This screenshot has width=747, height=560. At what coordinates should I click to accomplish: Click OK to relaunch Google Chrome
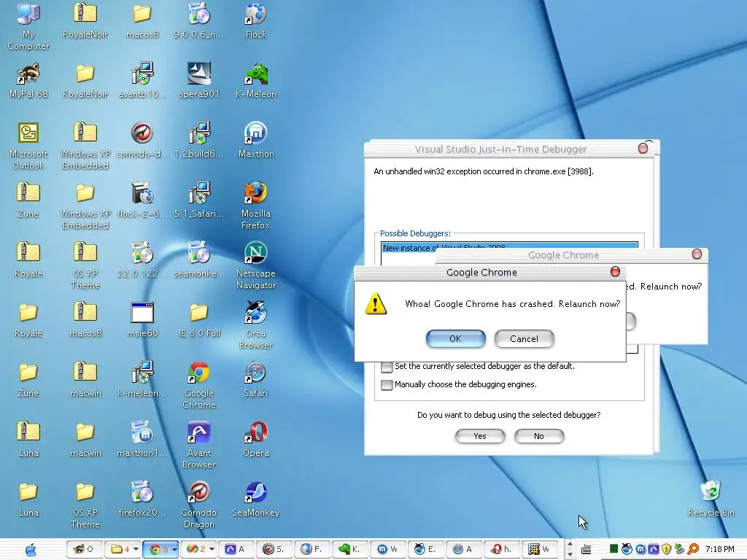pos(455,338)
